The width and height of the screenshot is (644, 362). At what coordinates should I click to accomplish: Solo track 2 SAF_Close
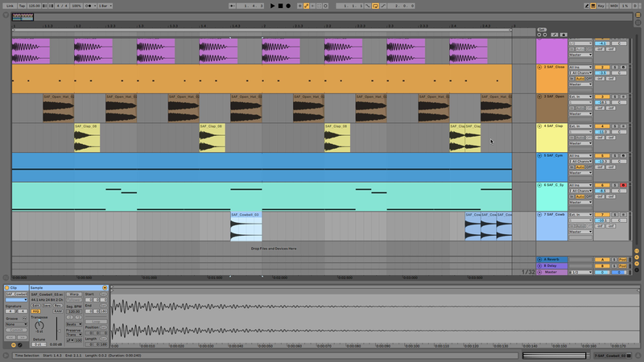click(615, 67)
